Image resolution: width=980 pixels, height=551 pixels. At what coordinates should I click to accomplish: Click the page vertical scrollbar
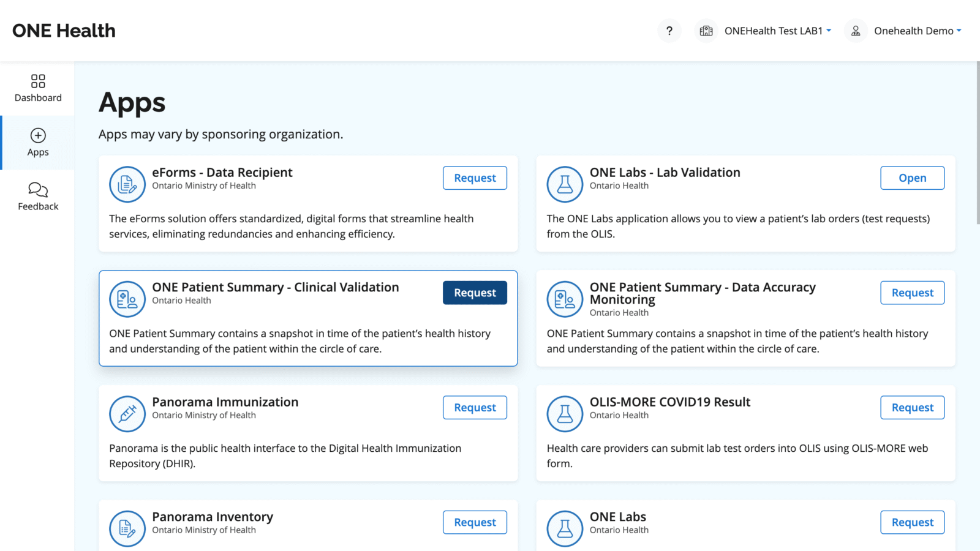coord(978,142)
